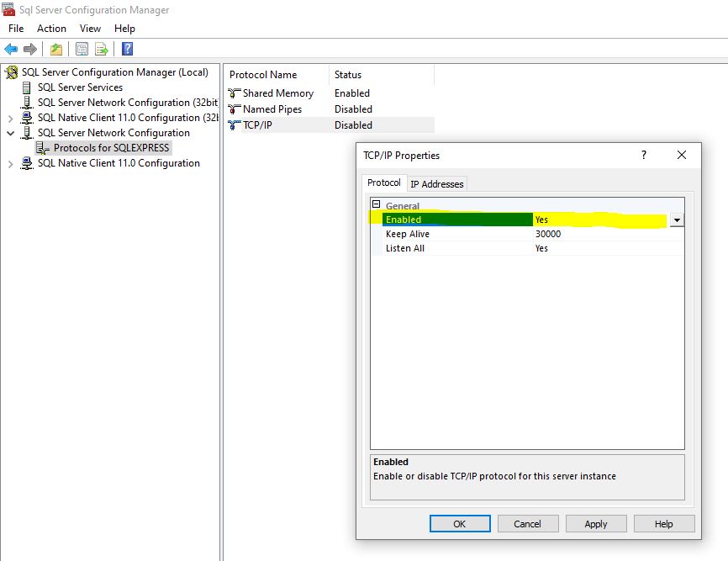The image size is (728, 561).
Task: Click the Apply button
Action: click(x=596, y=523)
